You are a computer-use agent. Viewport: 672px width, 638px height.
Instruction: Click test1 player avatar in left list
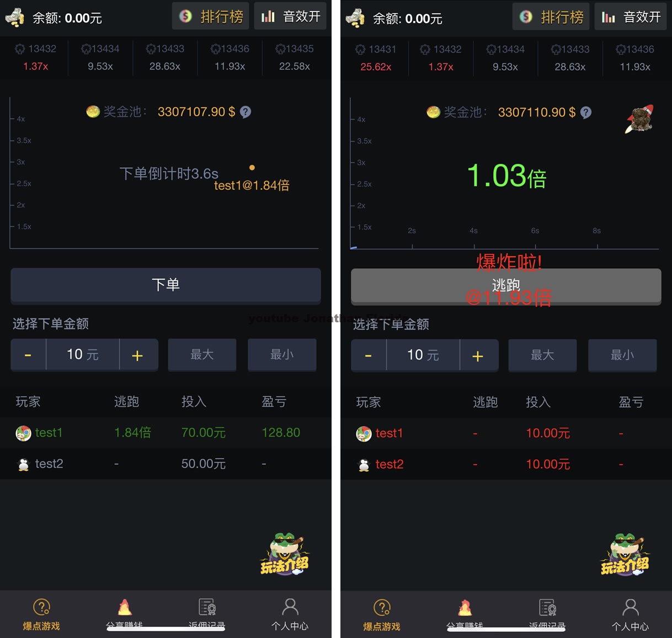pos(23,433)
